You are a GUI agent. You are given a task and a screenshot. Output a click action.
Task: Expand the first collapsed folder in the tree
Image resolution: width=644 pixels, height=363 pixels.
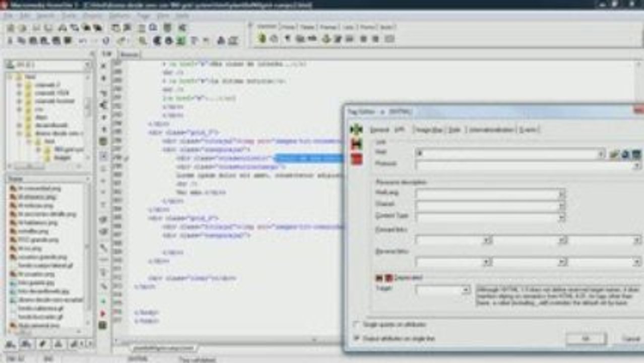pyautogui.click(x=19, y=85)
